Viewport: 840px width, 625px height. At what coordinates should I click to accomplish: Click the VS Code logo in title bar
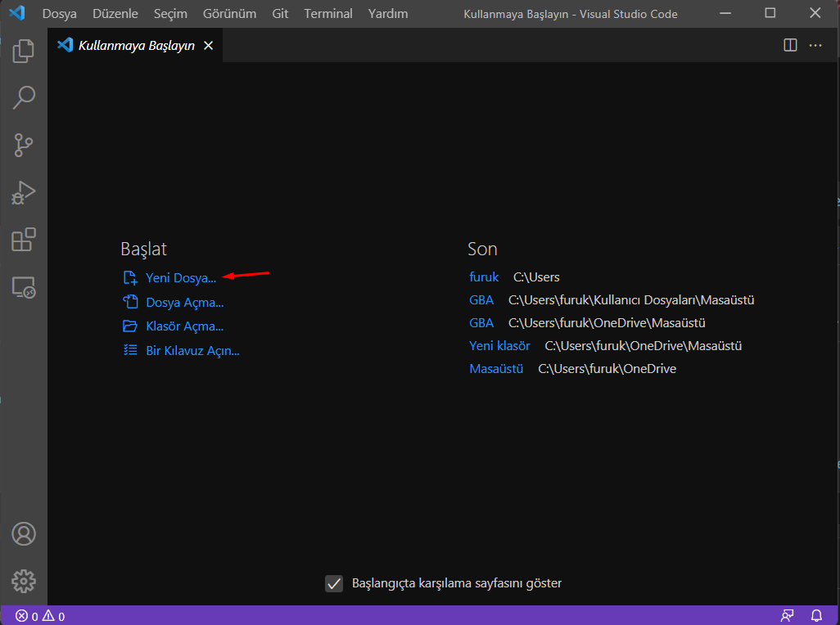pyautogui.click(x=16, y=13)
